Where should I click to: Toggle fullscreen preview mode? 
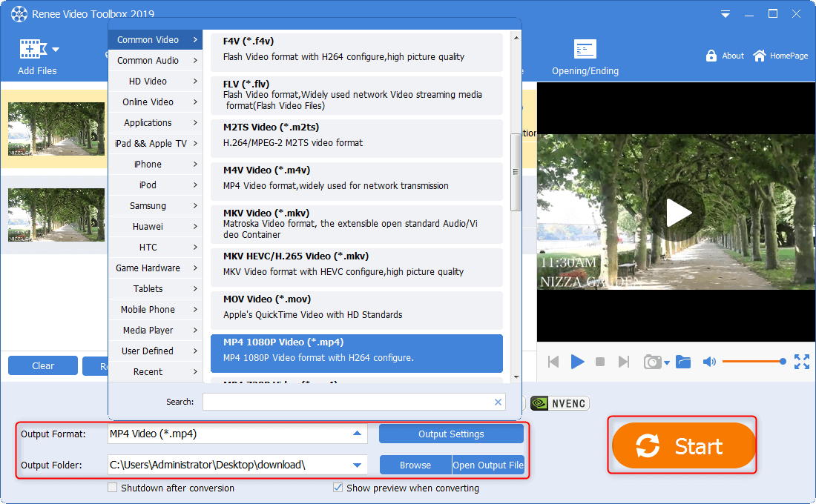pos(802,362)
